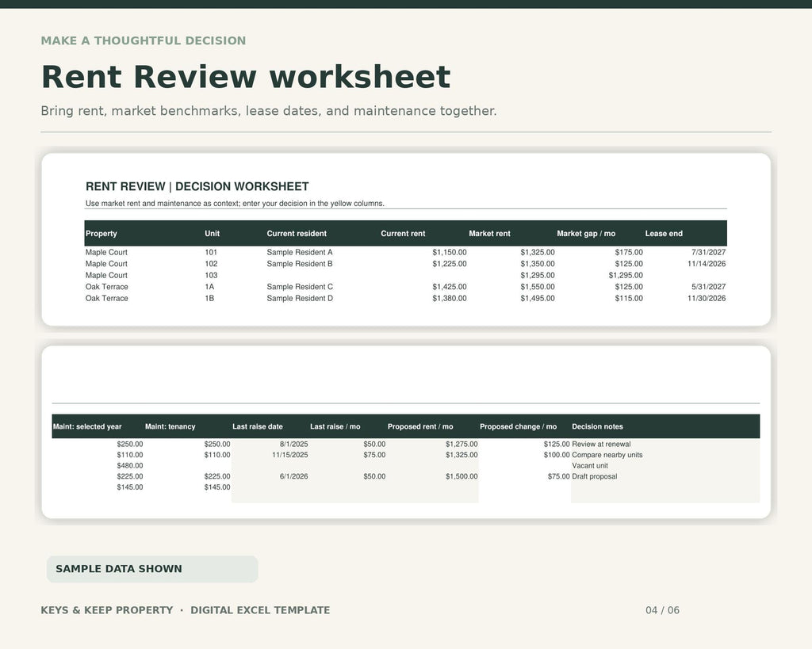The width and height of the screenshot is (812, 649).
Task: Click the 'Unit' column header
Action: pos(212,234)
